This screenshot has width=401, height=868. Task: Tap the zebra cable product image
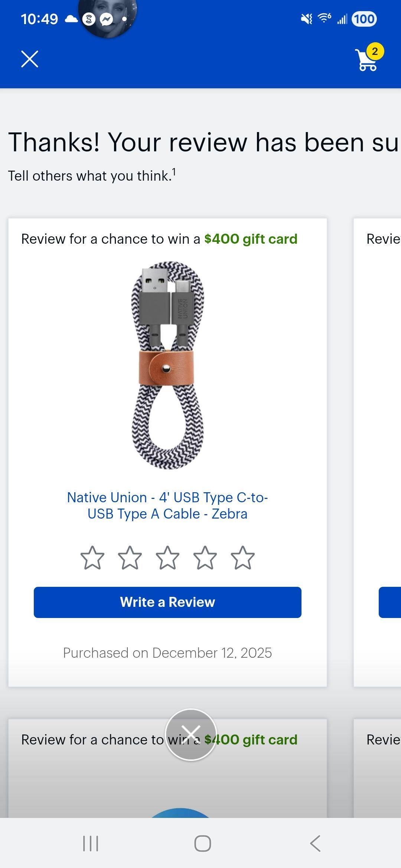click(x=167, y=365)
